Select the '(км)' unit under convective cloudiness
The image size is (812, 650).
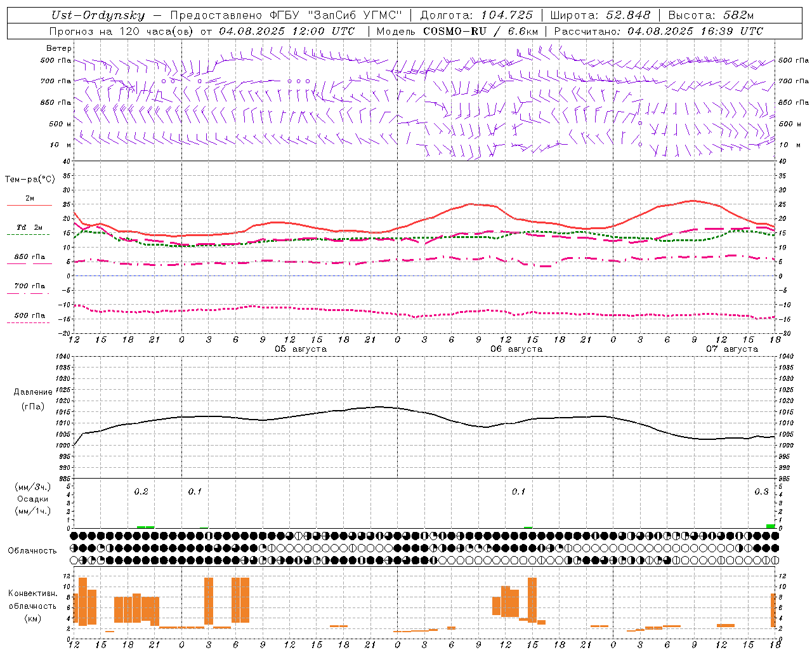pos(33,618)
